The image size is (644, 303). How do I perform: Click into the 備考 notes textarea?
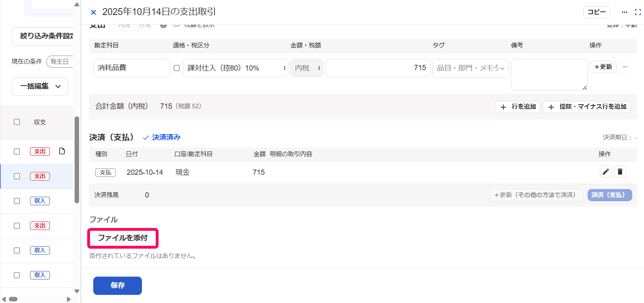coord(549,75)
